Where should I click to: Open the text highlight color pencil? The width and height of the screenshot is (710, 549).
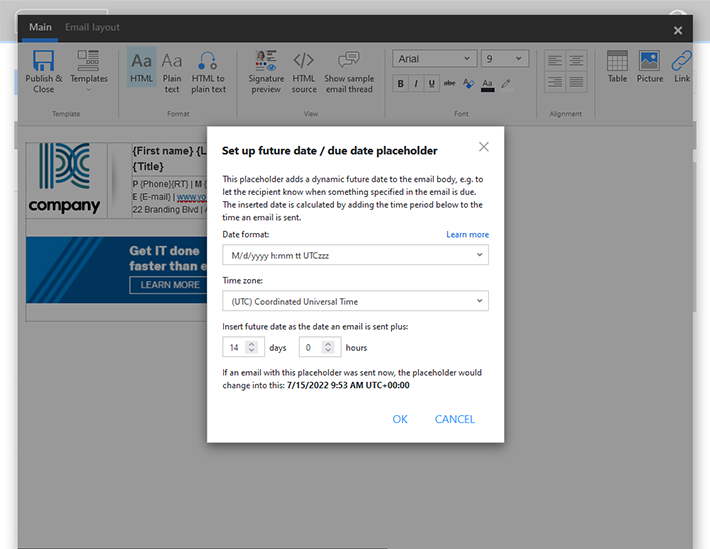pos(506,84)
